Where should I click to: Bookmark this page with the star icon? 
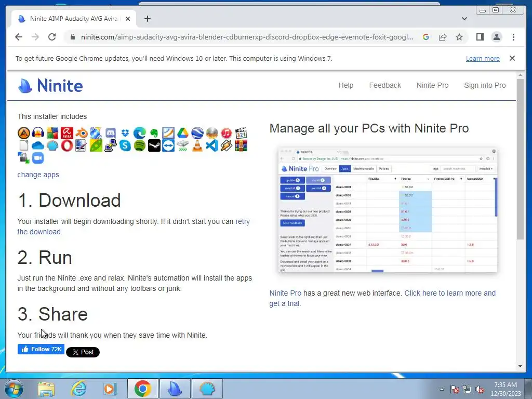(459, 37)
